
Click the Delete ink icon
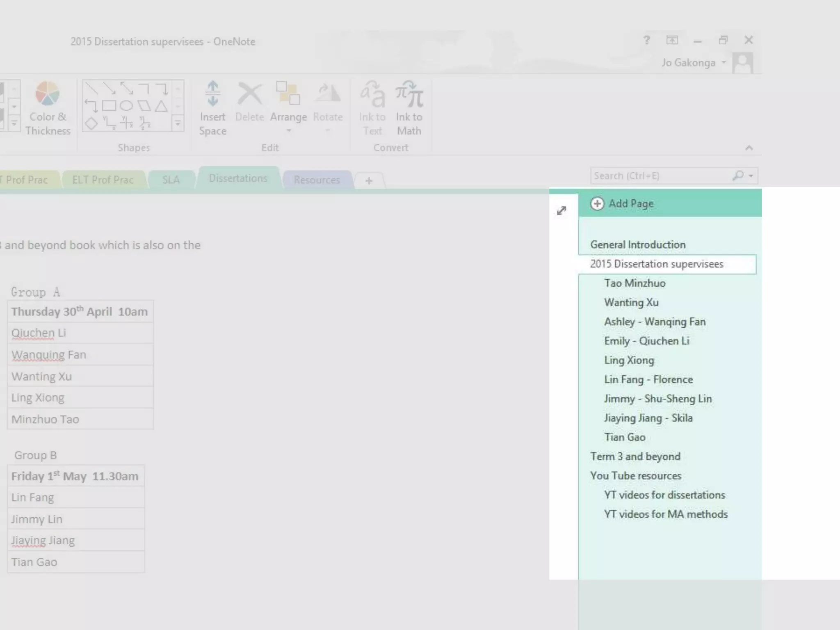coord(249,94)
